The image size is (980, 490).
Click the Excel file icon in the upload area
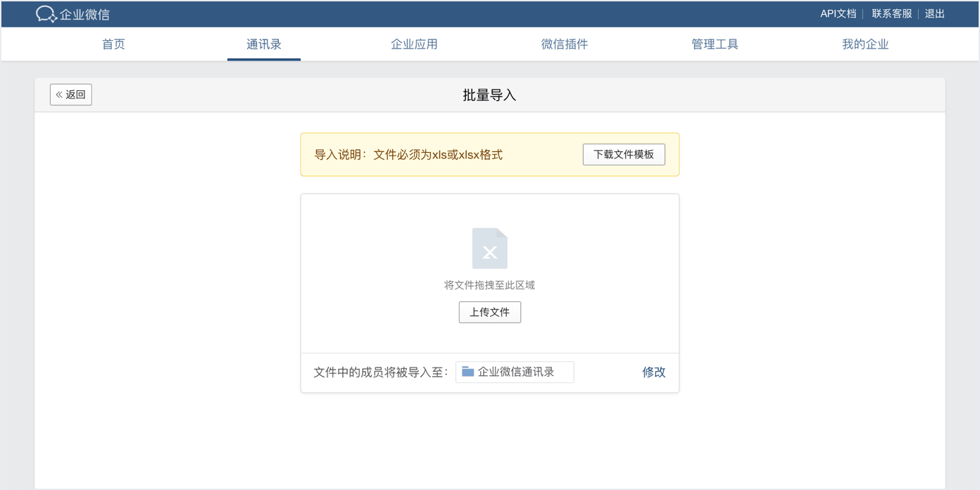[489, 248]
